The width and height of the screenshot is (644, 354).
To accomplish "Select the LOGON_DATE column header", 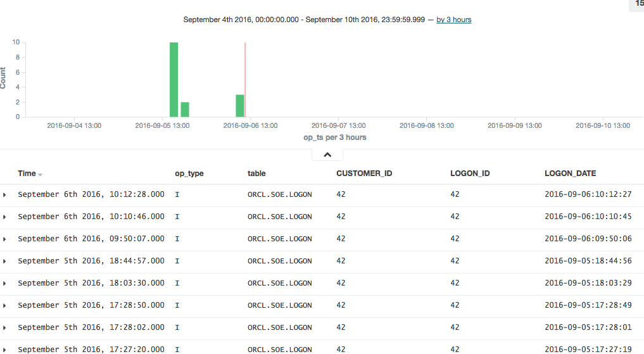I will 570,174.
